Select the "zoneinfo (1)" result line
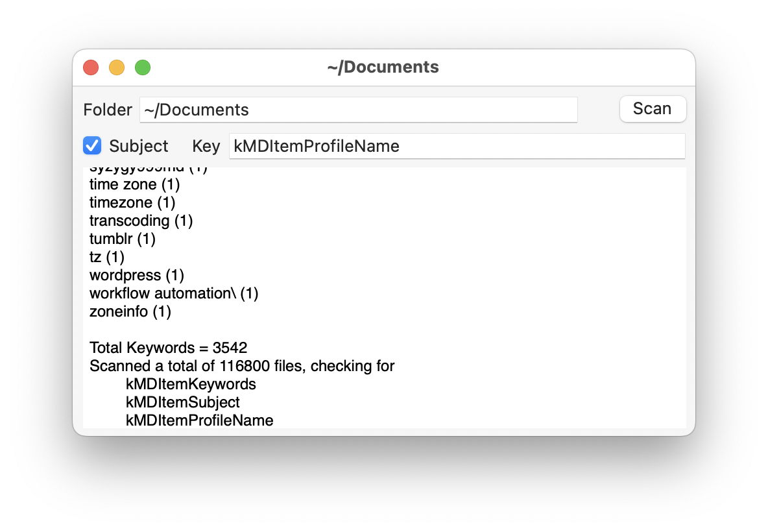This screenshot has width=768, height=532. (130, 311)
